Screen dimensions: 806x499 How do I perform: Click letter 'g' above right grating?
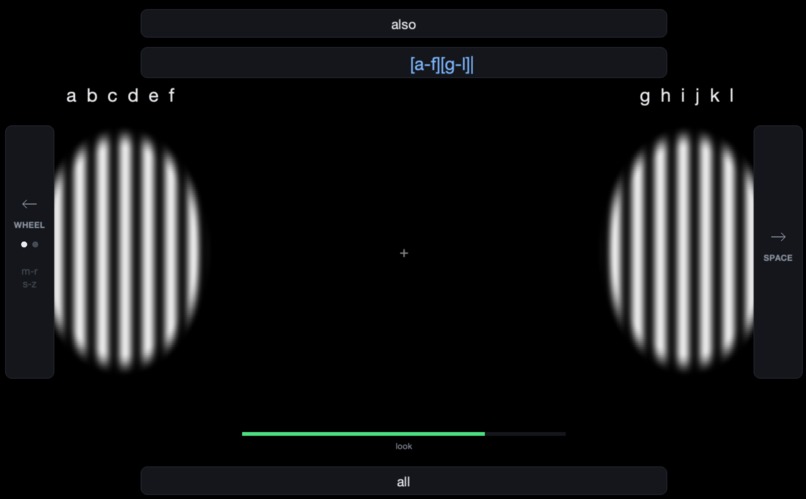pyautogui.click(x=645, y=97)
